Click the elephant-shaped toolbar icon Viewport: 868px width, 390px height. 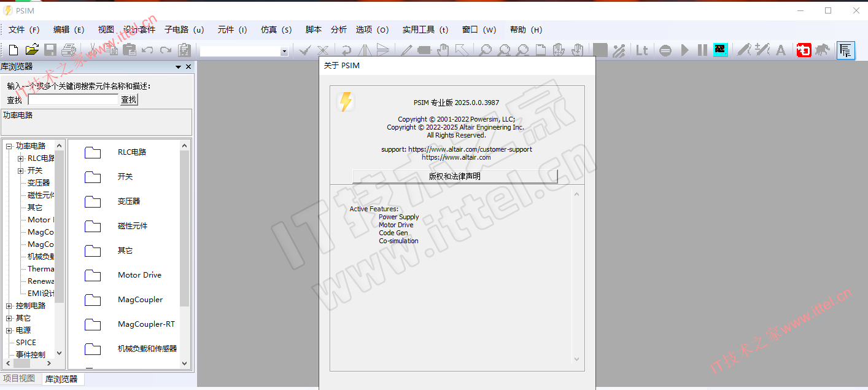coord(822,50)
